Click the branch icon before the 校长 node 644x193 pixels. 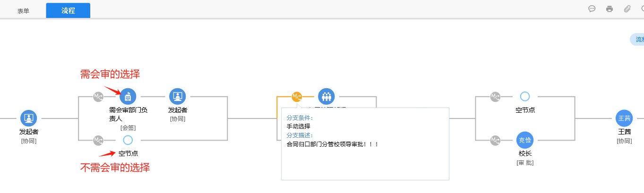[495, 140]
